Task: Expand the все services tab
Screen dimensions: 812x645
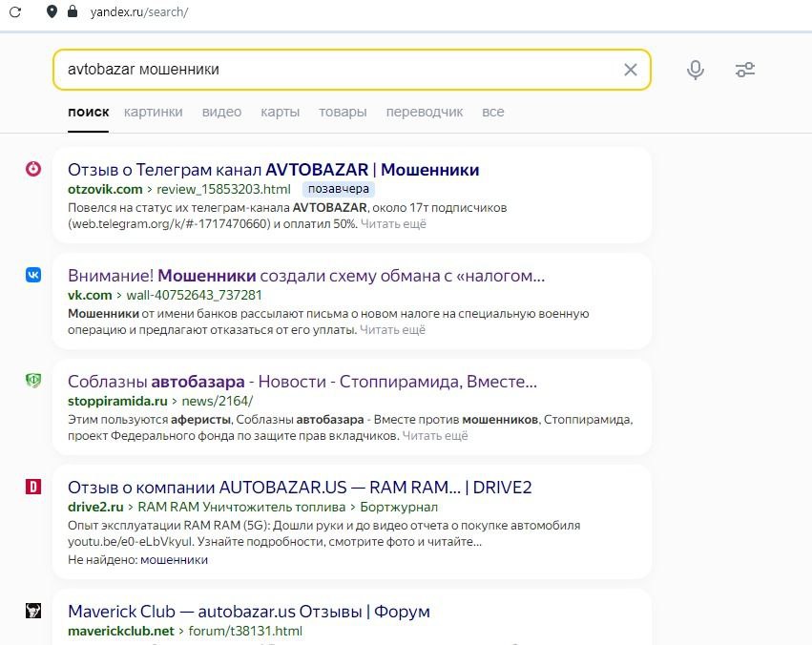Action: pyautogui.click(x=493, y=112)
